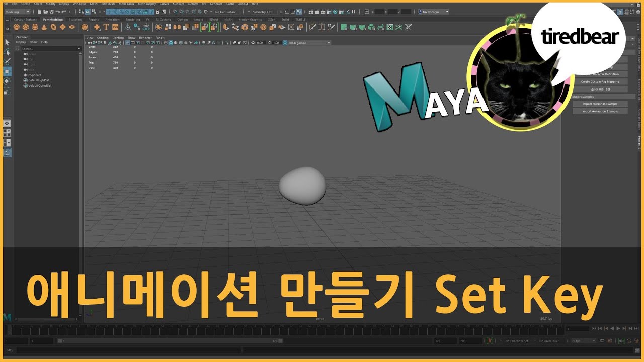Jump to start of playback range
Image resolution: width=644 pixels, height=362 pixels.
coord(594,328)
